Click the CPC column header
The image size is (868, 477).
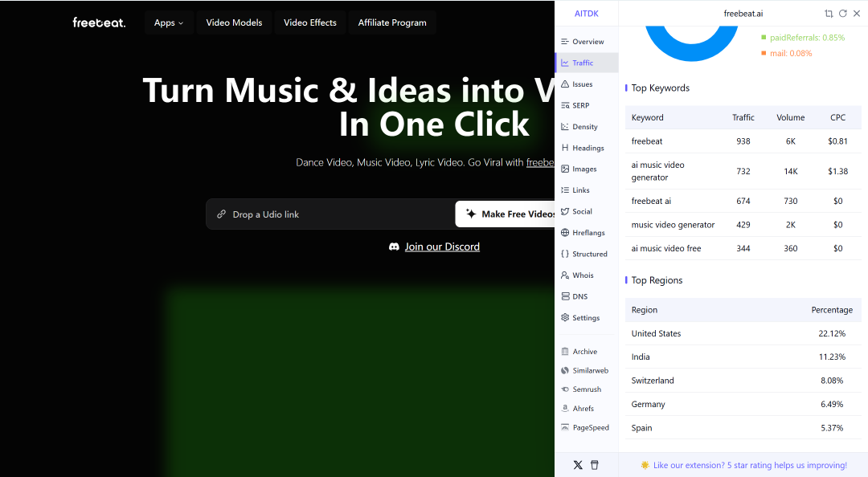click(837, 117)
